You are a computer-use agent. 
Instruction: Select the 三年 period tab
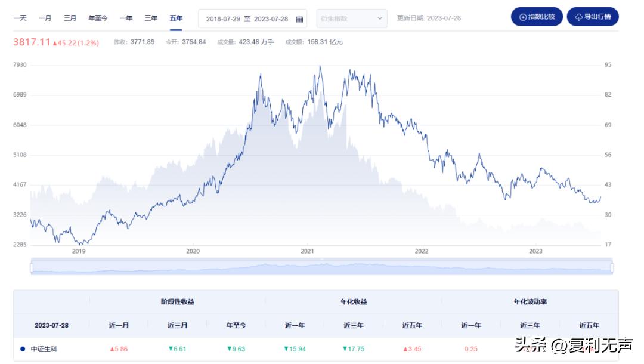151,18
